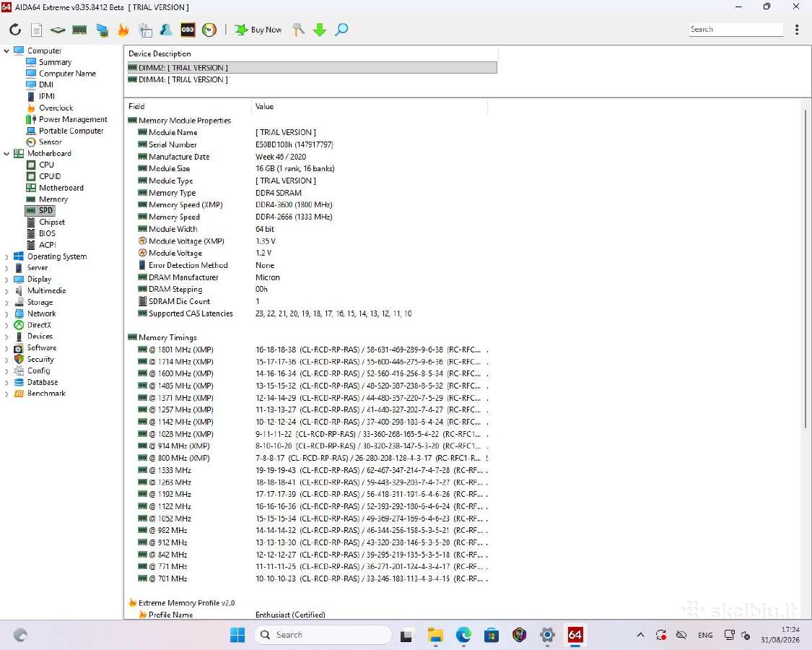Expand the Server tree node

click(6, 268)
